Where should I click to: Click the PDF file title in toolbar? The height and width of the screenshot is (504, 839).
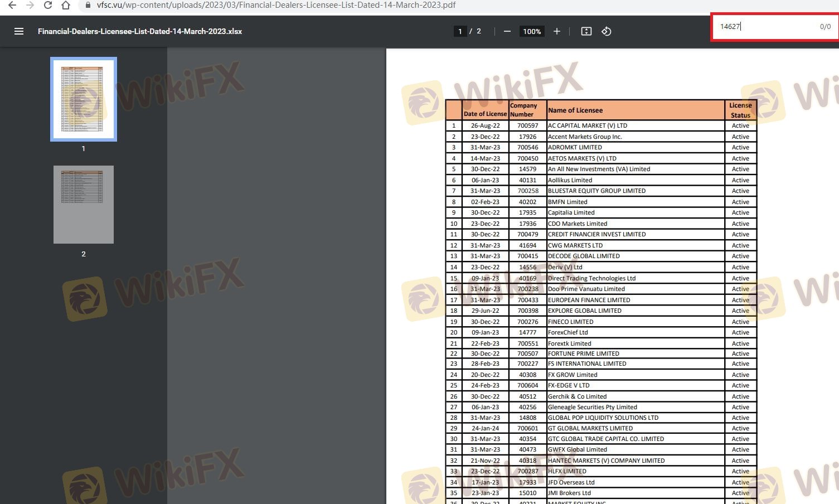[140, 31]
